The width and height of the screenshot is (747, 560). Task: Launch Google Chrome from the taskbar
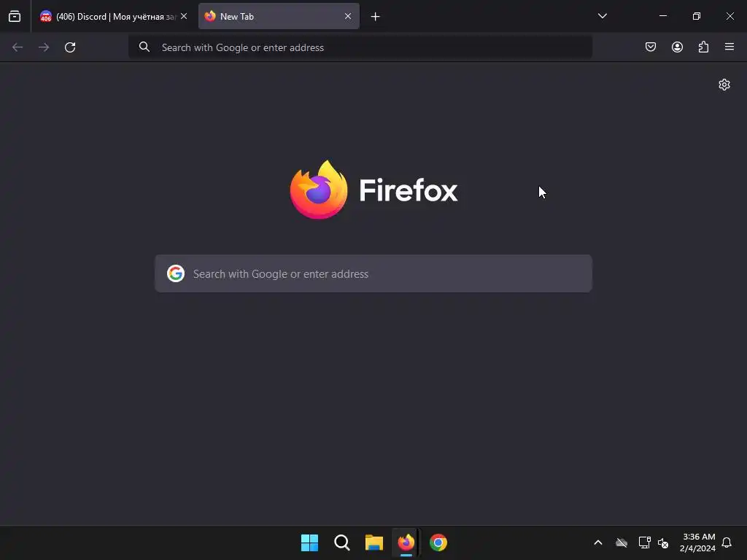coord(438,542)
